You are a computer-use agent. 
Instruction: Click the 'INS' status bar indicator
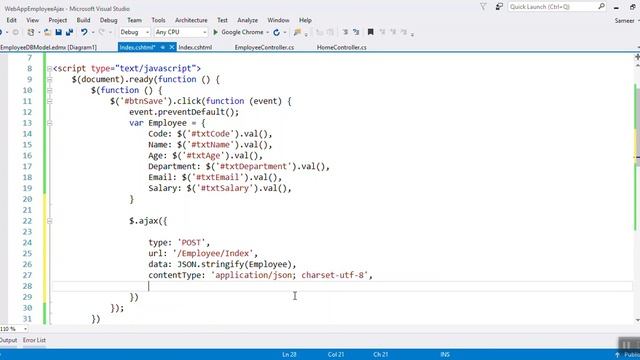tap(445, 355)
